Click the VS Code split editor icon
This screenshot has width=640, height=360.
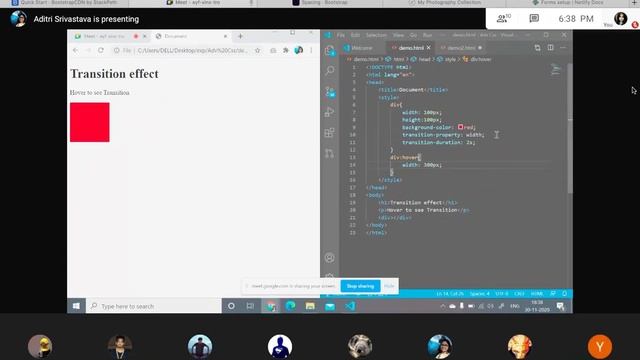point(551,48)
